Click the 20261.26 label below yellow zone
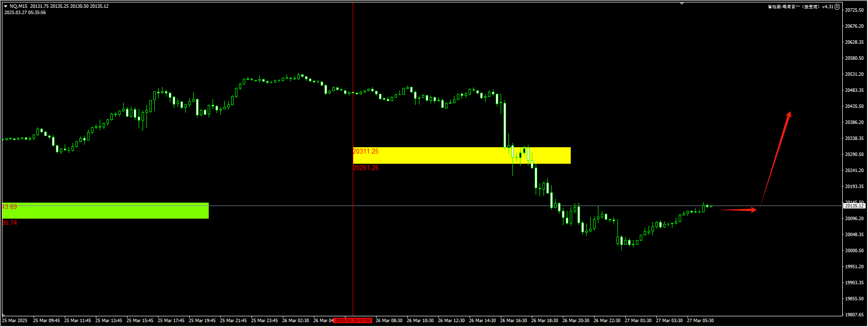This screenshot has height=327, width=868. (x=365, y=168)
